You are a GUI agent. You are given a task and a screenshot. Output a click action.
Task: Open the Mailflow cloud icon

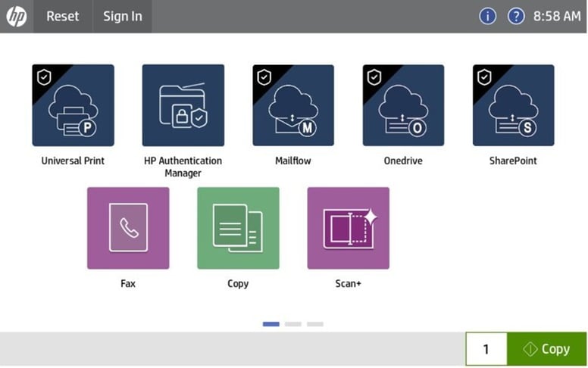(x=293, y=105)
